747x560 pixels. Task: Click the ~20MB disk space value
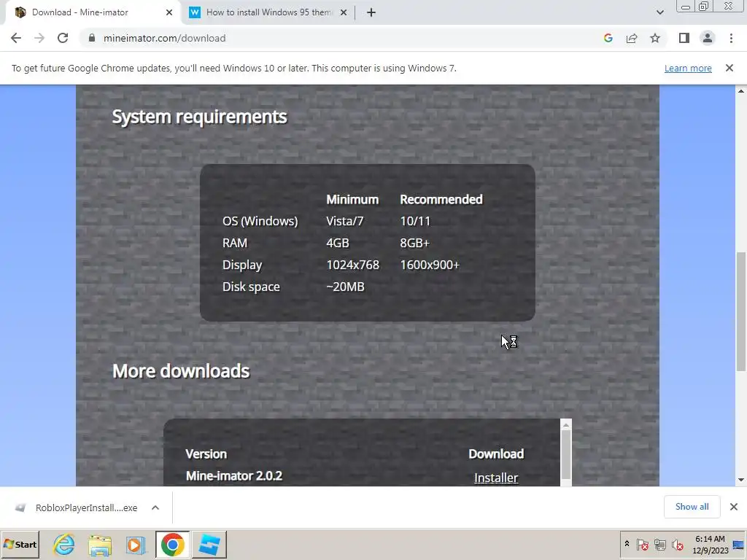pos(345,287)
